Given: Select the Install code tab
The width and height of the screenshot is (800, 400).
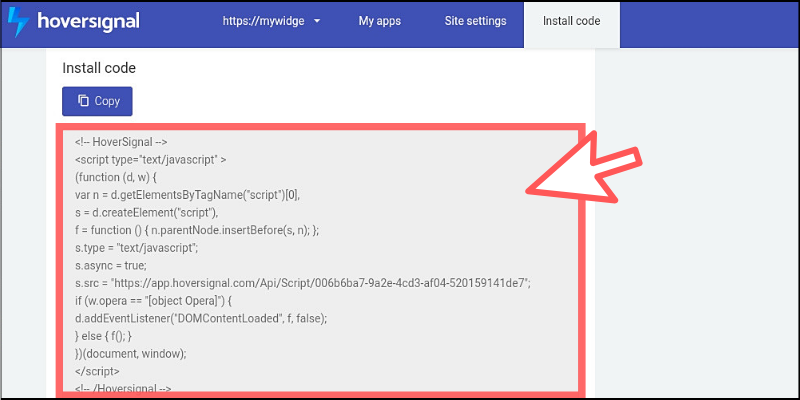Looking at the screenshot, I should 571,24.
